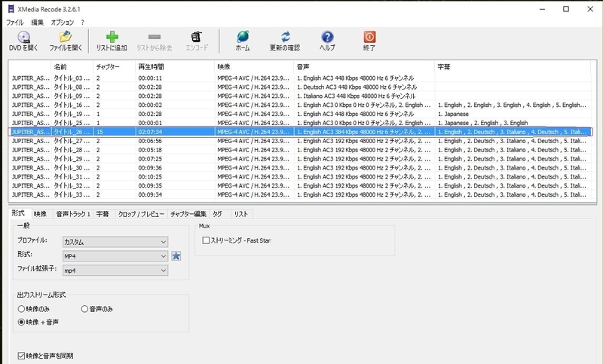Sort by チャプター column header
Viewport: 603px width, 364px height.
[115, 67]
